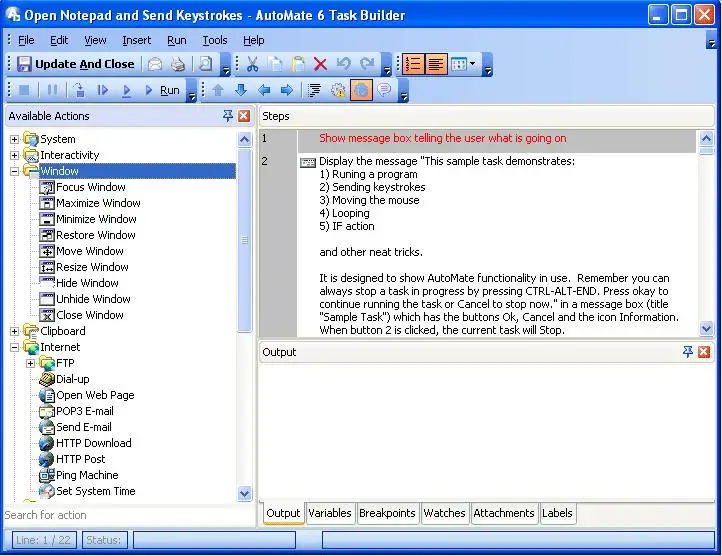Toggle the numbered step list view

click(413, 64)
